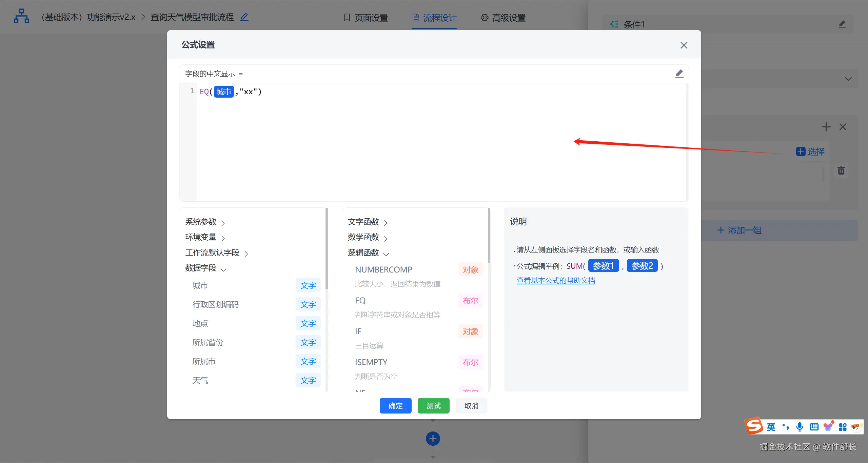Image resolution: width=868 pixels, height=463 pixels.
Task: Insert the EQ function
Action: tap(418, 307)
